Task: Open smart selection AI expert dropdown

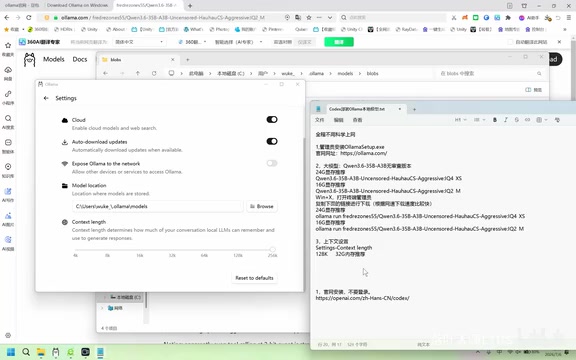Action: click(x=238, y=42)
